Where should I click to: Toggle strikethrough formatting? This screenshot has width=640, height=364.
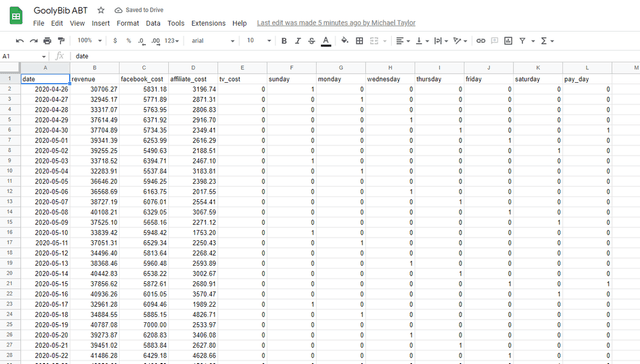(x=311, y=41)
